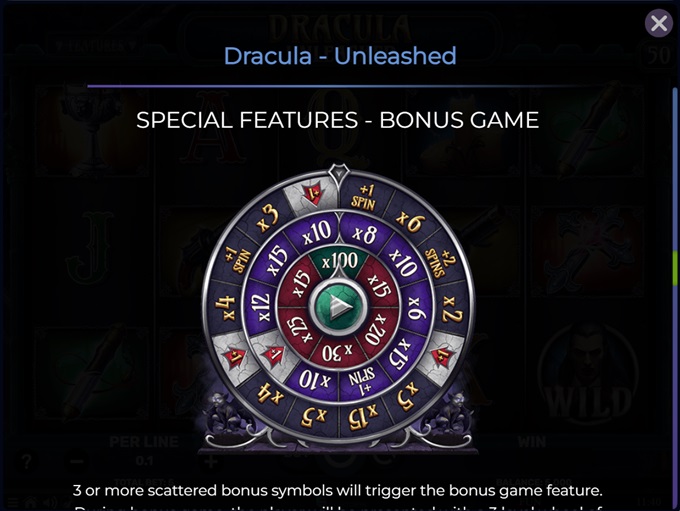Image resolution: width=680 pixels, height=511 pixels.
Task: Click the wheel pointer marker at top
Action: coord(338,174)
